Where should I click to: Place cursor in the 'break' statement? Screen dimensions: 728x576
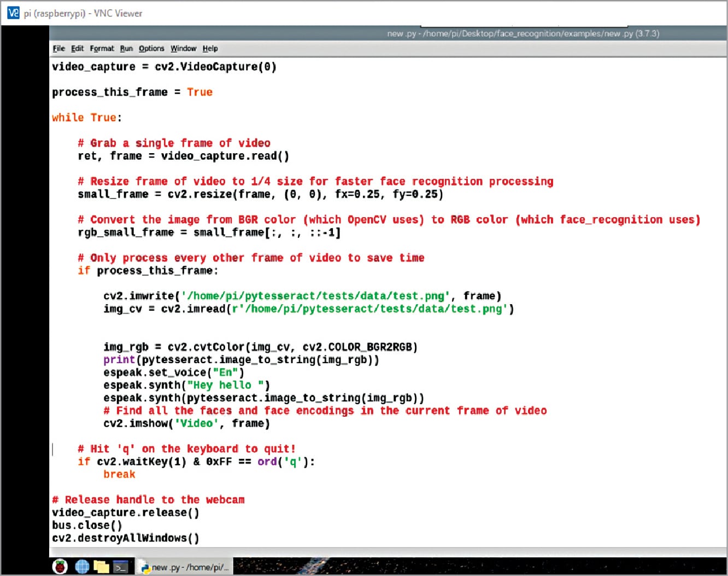[x=119, y=474]
